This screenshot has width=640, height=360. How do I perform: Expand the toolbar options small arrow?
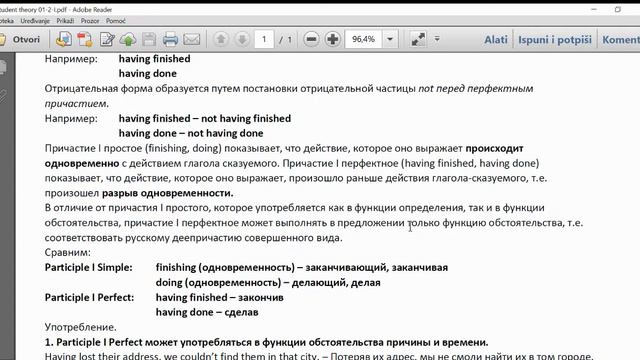437,39
